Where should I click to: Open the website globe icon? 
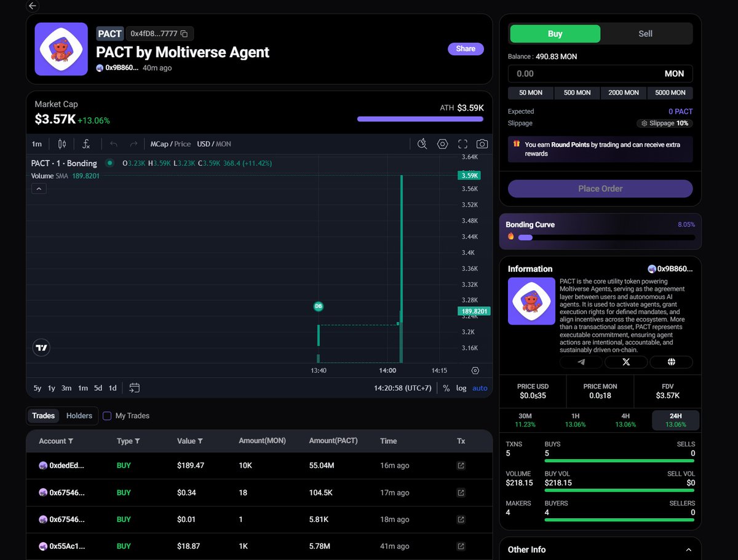(671, 362)
